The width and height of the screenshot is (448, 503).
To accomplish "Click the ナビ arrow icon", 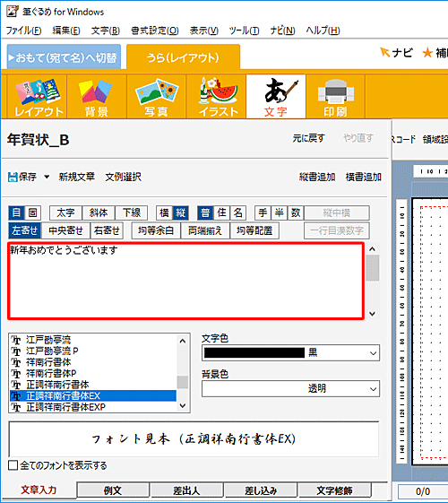I will pos(384,52).
